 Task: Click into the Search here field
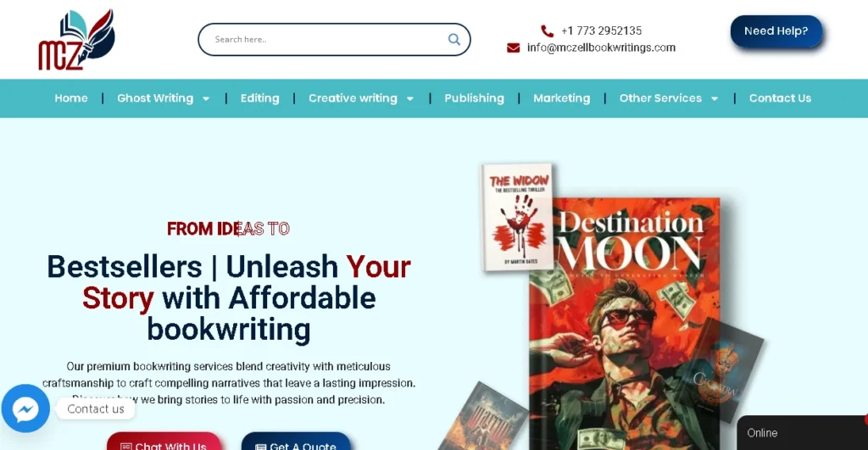[326, 39]
